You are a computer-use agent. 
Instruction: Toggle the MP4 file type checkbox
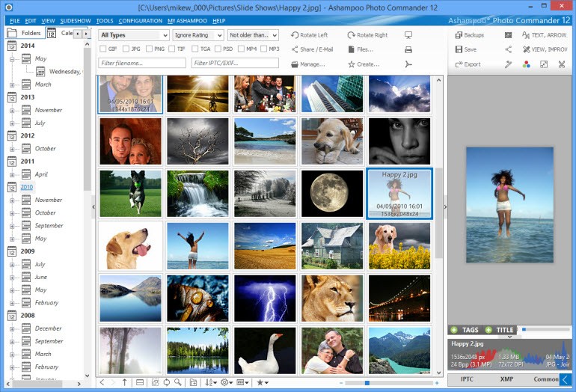[x=242, y=49]
